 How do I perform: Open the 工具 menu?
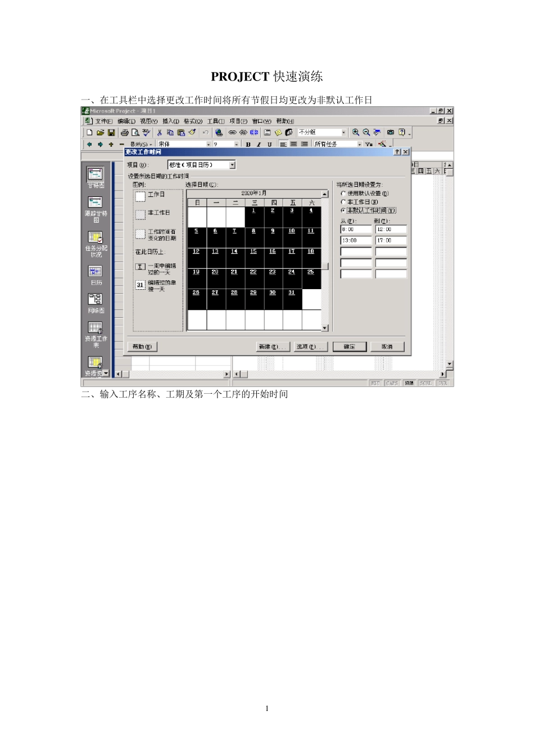click(216, 121)
